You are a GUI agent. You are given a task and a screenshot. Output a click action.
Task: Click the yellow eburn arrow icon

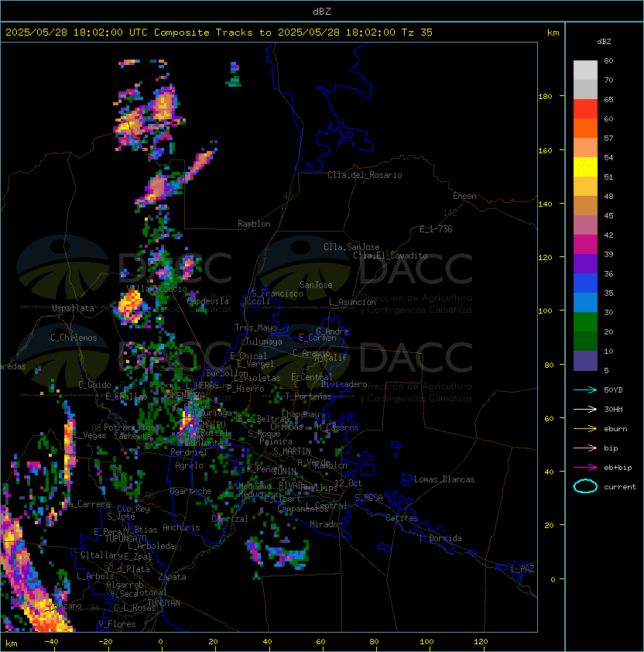[585, 429]
